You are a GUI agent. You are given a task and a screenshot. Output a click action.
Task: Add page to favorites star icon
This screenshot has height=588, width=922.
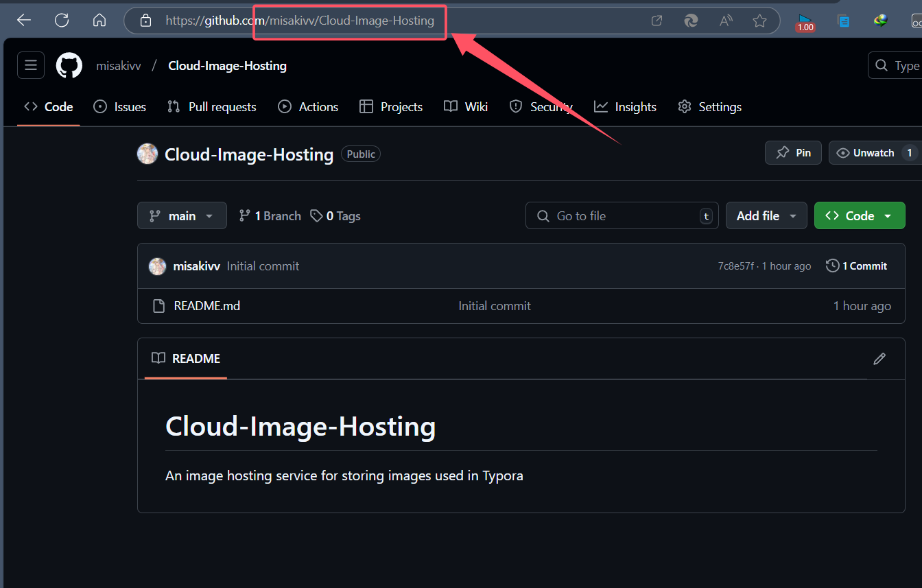click(x=759, y=21)
